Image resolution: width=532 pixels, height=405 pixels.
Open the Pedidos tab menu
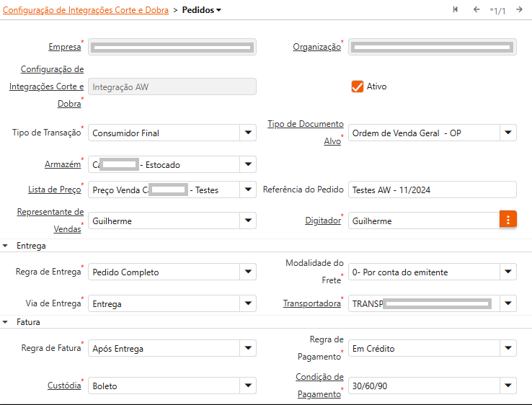click(x=202, y=10)
